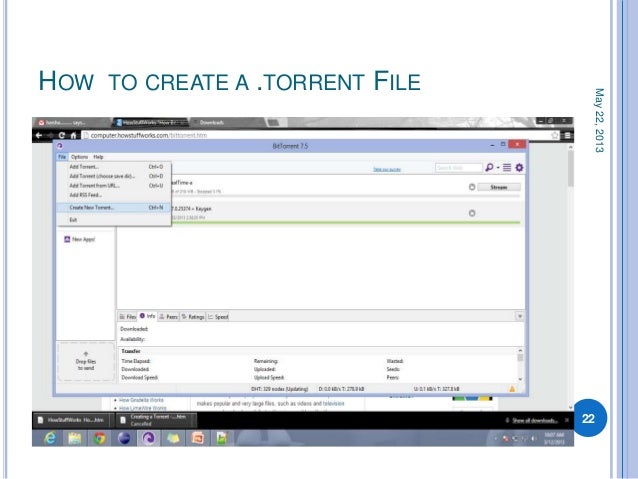Viewport: 638px width, 479px height.
Task: Switch to the Peers tab
Action: [x=168, y=317]
